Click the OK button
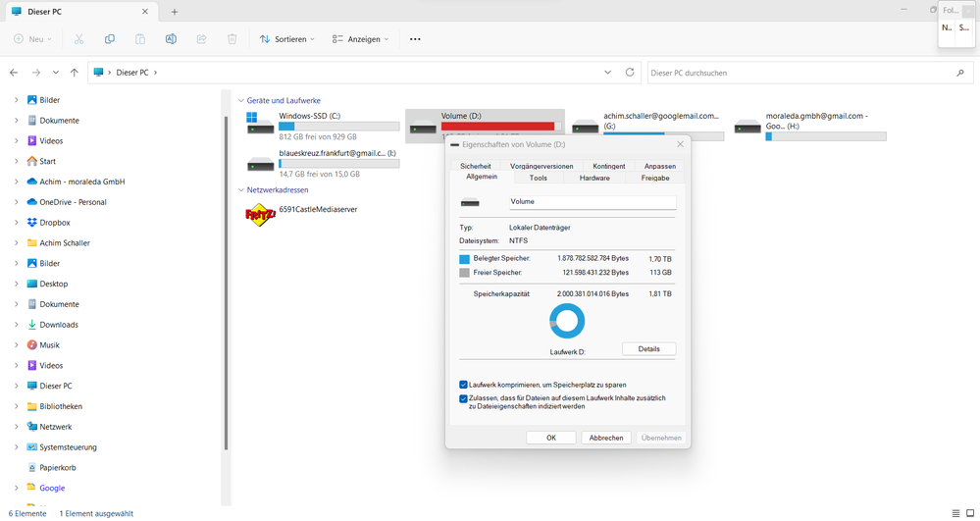The width and height of the screenshot is (980, 521). [551, 438]
